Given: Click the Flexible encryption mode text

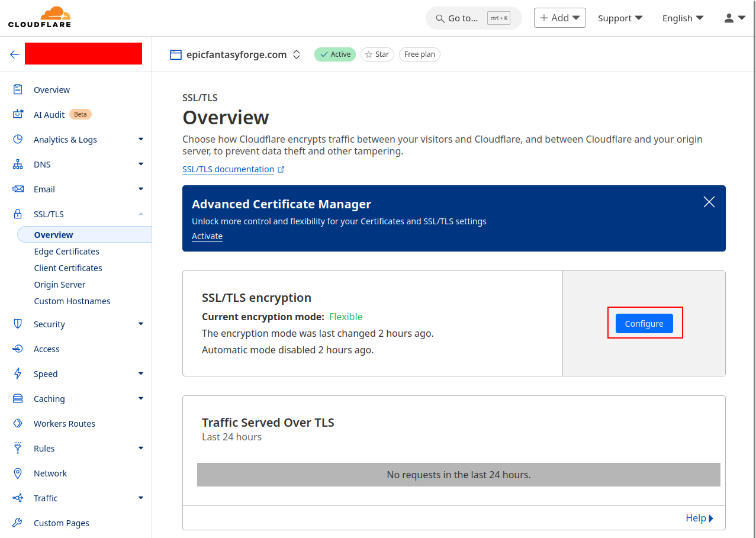Looking at the screenshot, I should coord(346,317).
